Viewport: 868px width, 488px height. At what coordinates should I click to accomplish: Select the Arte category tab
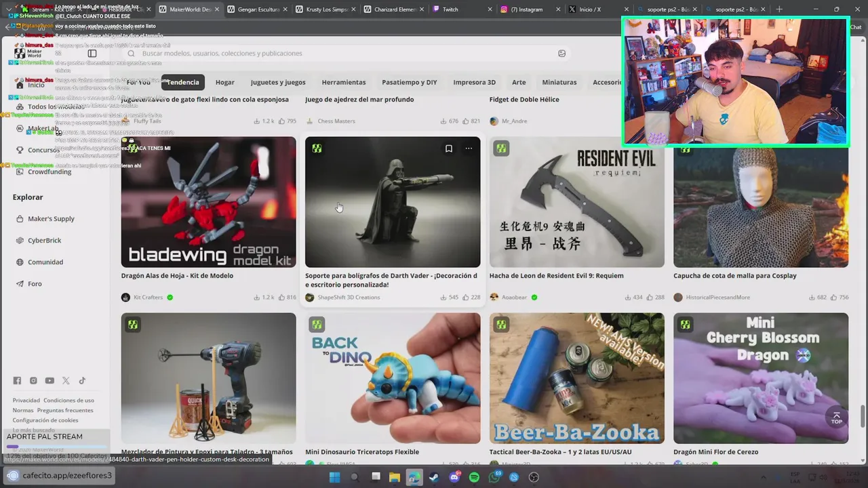pos(519,82)
